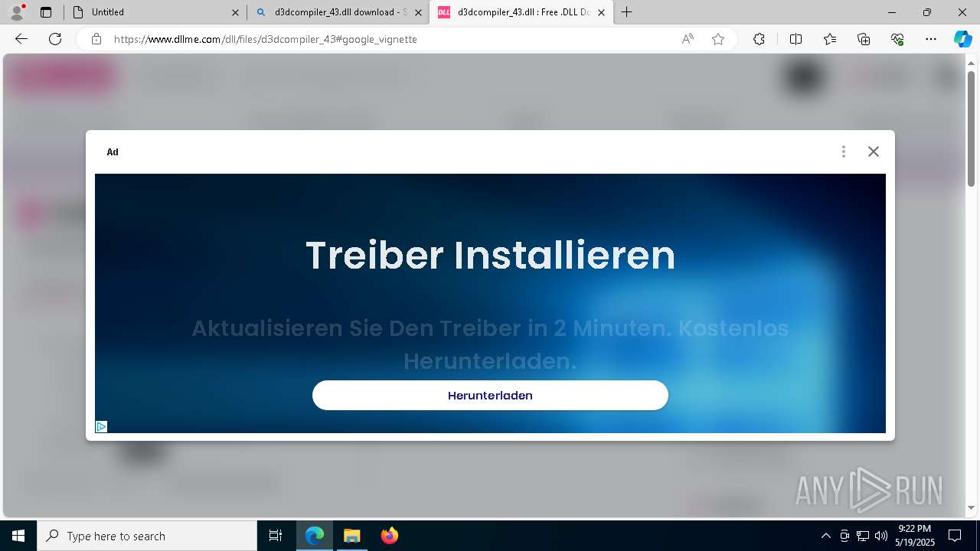Open Collections panel
This screenshot has width=980, height=551.
pyautogui.click(x=864, y=39)
